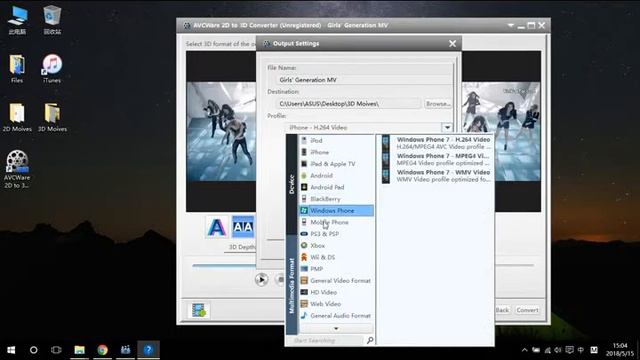This screenshot has width=640, height=360.
Task: Click the Wii & DS icon
Action: coord(304,257)
